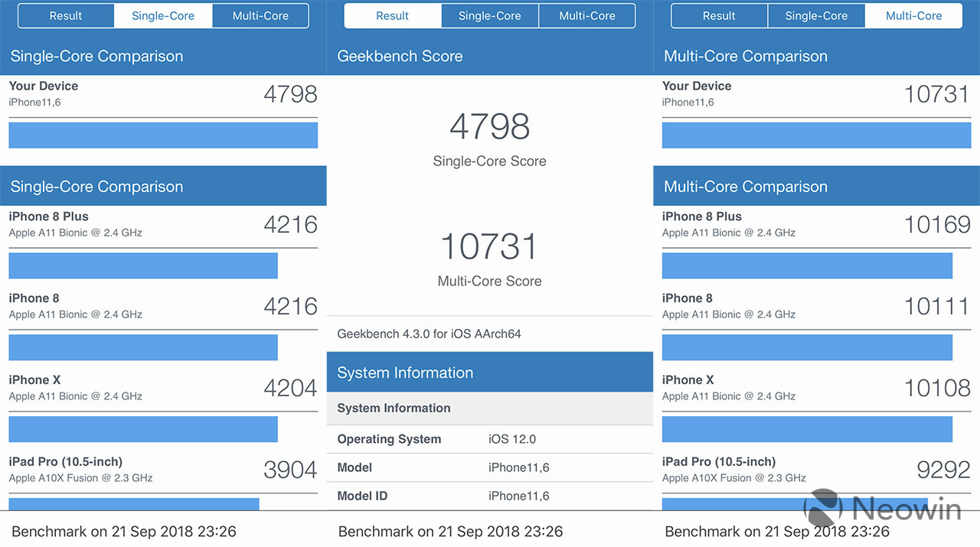This screenshot has width=980, height=547.
Task: Tap iPad Pro entry scoring 9292
Action: [x=816, y=470]
